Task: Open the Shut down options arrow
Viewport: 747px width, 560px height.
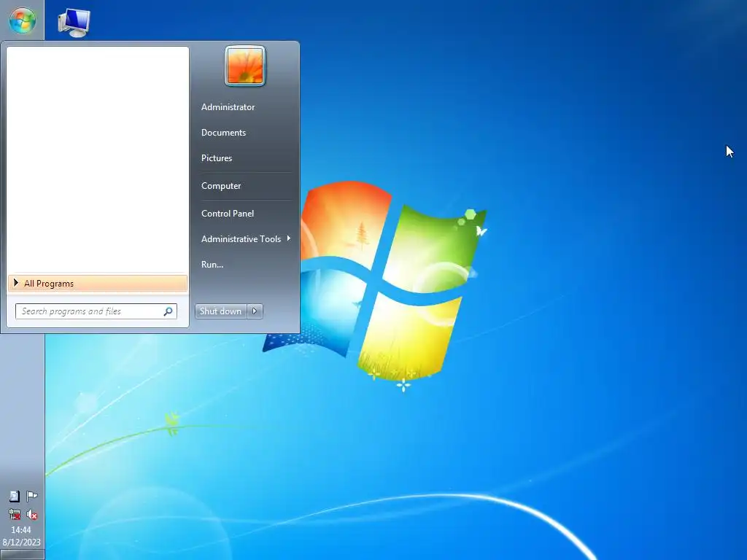Action: pyautogui.click(x=255, y=311)
